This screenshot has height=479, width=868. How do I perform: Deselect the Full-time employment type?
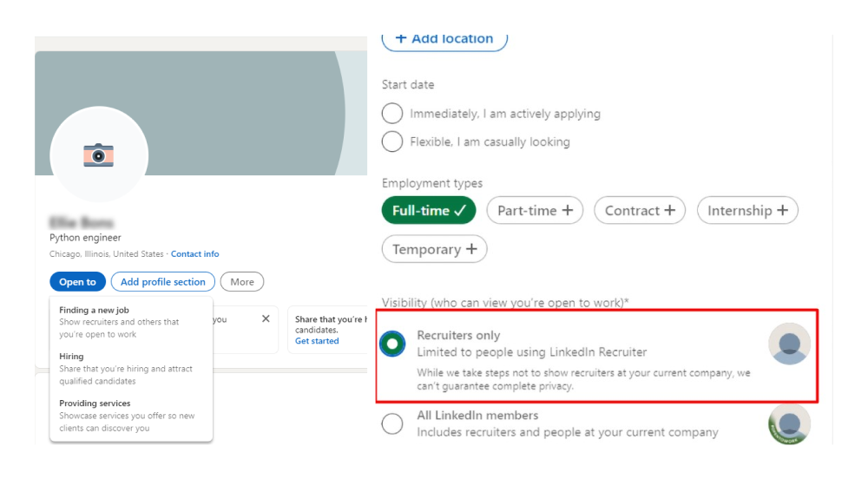[429, 211]
